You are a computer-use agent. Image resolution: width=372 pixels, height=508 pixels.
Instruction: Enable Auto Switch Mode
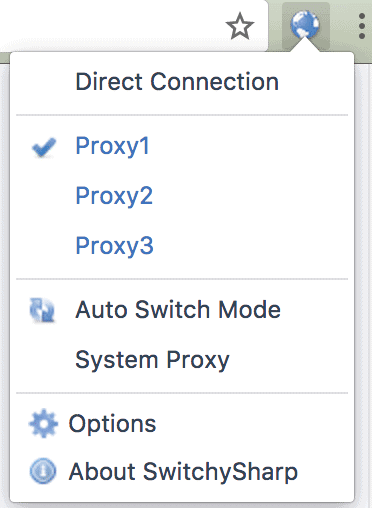[178, 310]
